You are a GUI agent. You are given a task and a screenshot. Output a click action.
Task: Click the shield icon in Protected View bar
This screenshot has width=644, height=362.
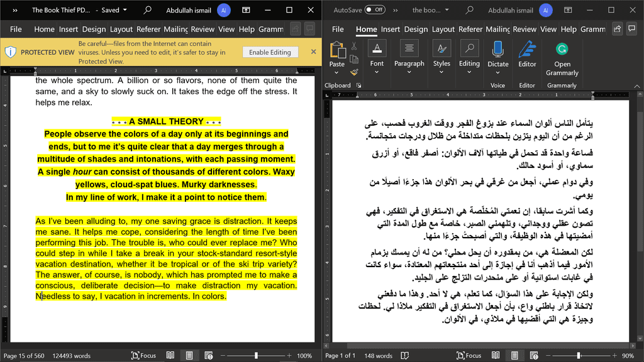(x=10, y=52)
